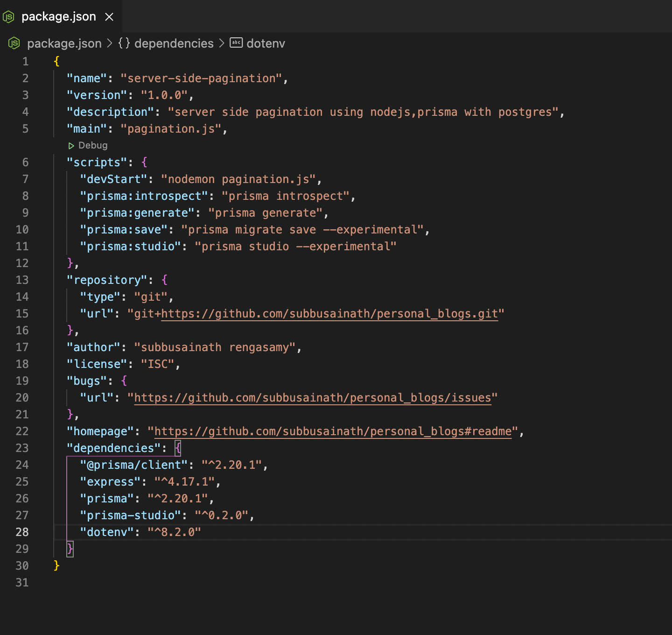Click the "subbusainath rengasamy" value
Image resolution: width=672 pixels, height=635 pixels.
coord(215,347)
